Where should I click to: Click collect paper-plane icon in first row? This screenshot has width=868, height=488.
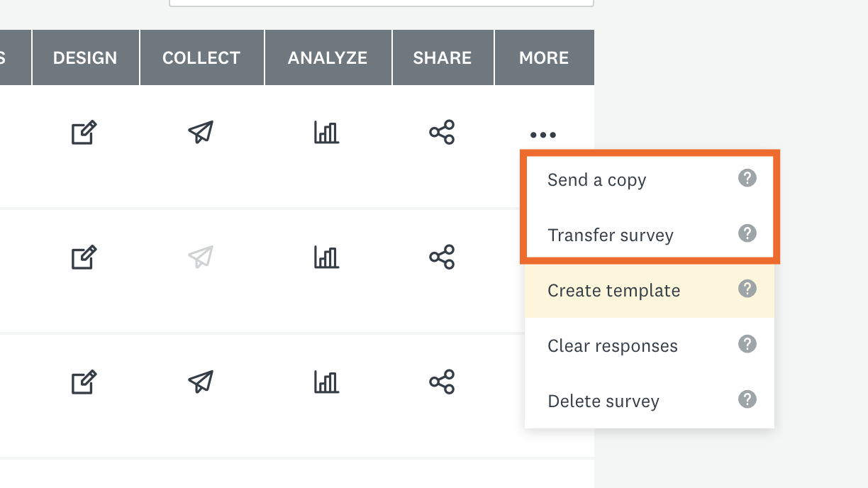[x=201, y=132]
